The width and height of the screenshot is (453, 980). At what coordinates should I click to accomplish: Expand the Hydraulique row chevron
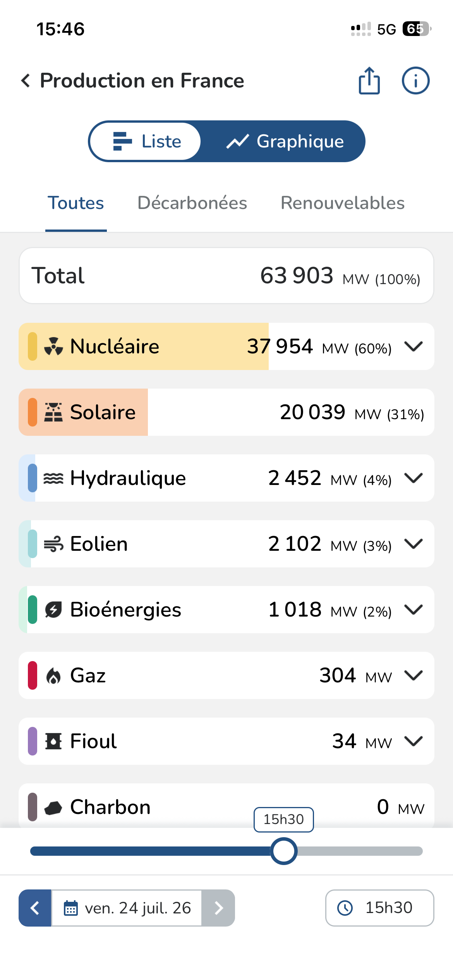click(414, 478)
